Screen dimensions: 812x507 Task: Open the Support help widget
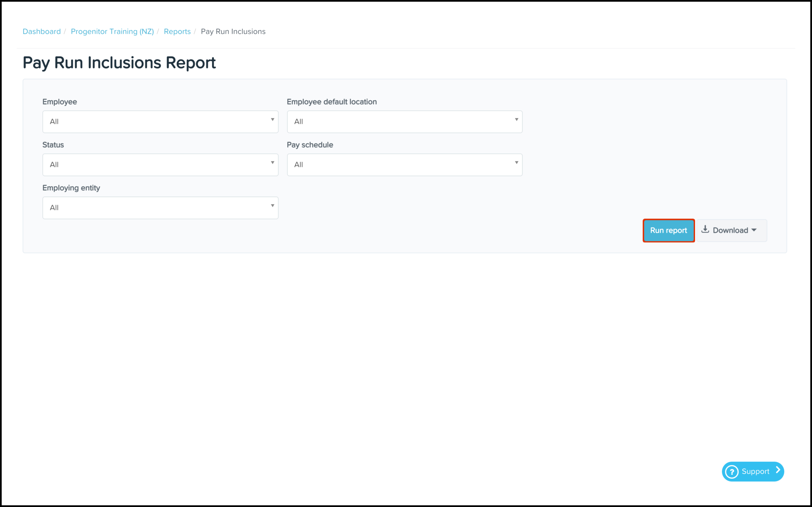pyautogui.click(x=753, y=472)
